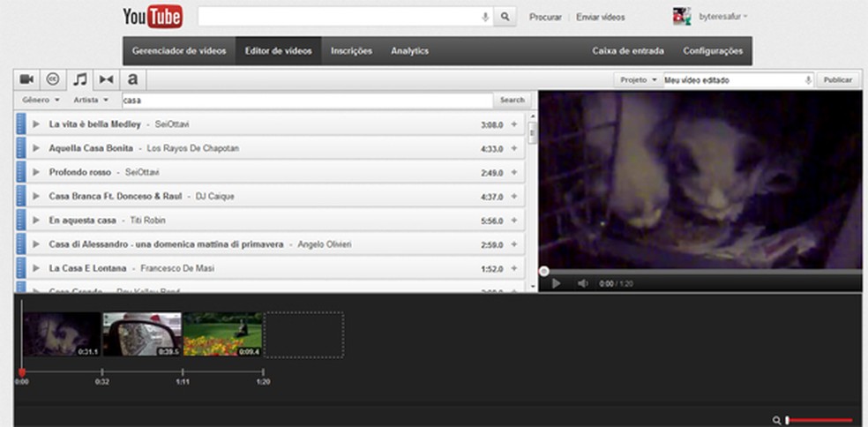Click the track list scroll up arrow

click(533, 116)
